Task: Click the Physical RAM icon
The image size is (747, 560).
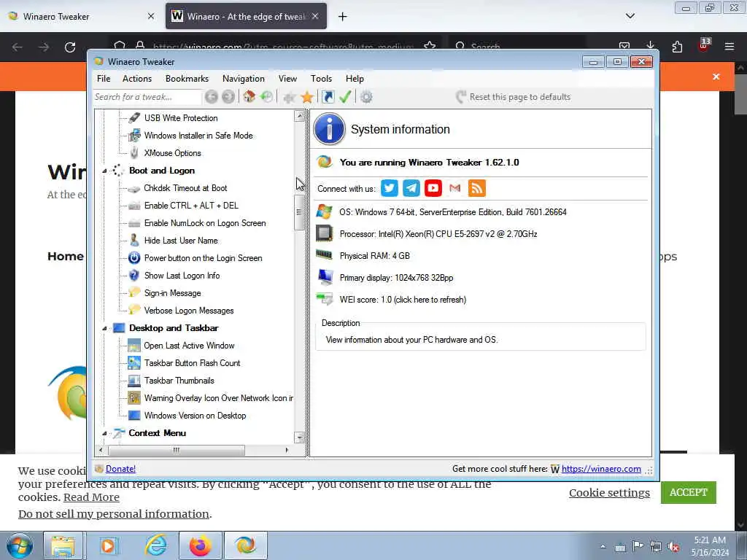Action: [x=325, y=254]
